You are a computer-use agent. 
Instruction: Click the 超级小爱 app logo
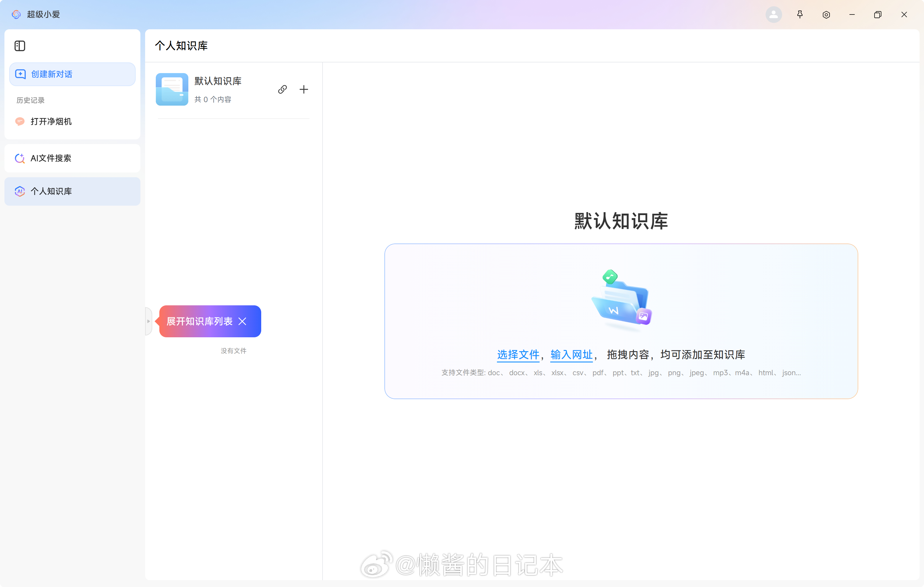tap(16, 14)
